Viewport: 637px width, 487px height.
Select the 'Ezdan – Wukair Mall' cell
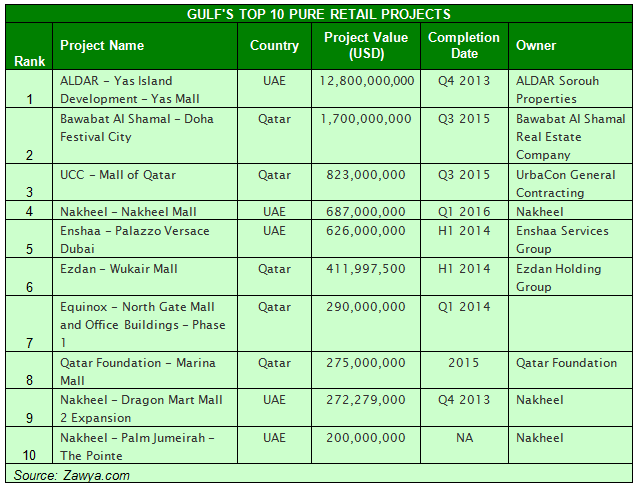click(118, 268)
